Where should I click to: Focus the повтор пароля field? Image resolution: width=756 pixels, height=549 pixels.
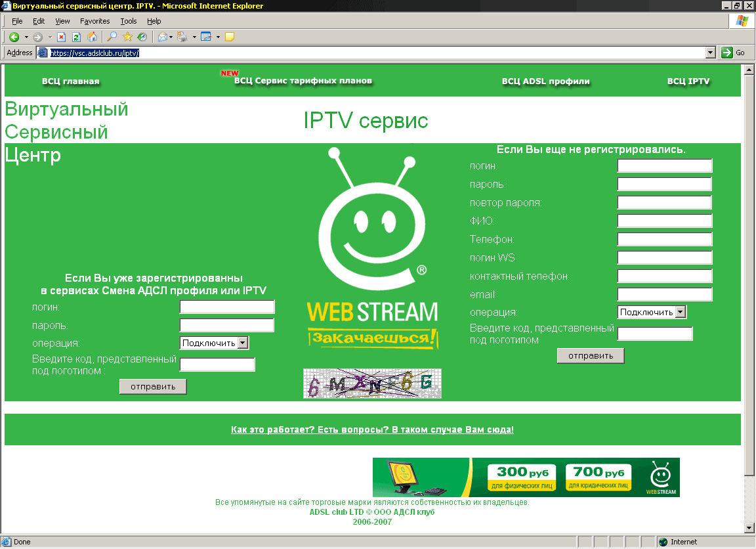click(665, 202)
